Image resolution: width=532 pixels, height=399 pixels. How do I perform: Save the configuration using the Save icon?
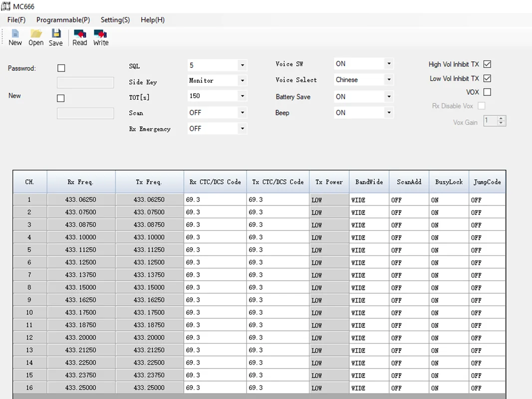(56, 37)
